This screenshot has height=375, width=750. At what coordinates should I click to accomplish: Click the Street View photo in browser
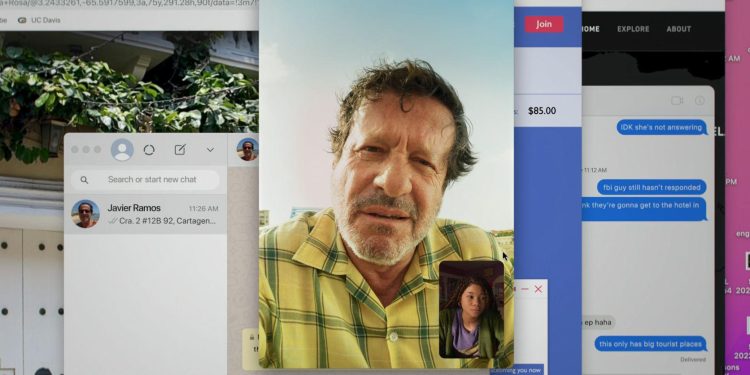pyautogui.click(x=129, y=81)
